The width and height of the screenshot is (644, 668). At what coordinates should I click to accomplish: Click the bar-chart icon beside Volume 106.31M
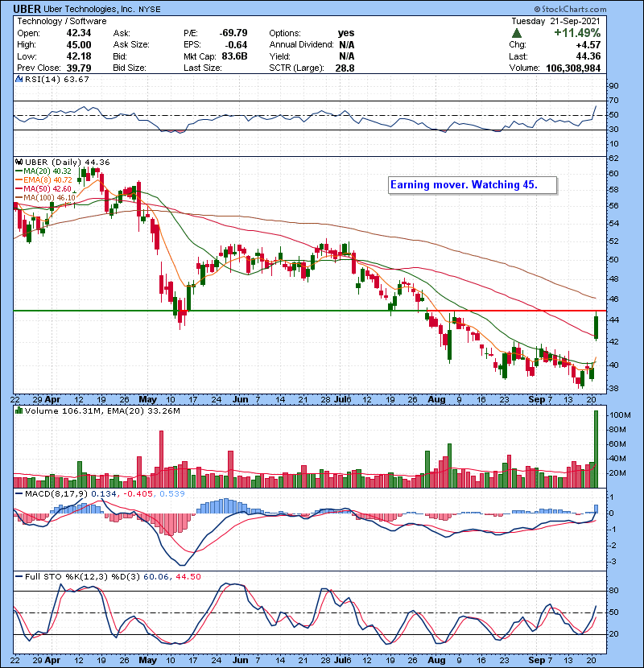tap(19, 411)
